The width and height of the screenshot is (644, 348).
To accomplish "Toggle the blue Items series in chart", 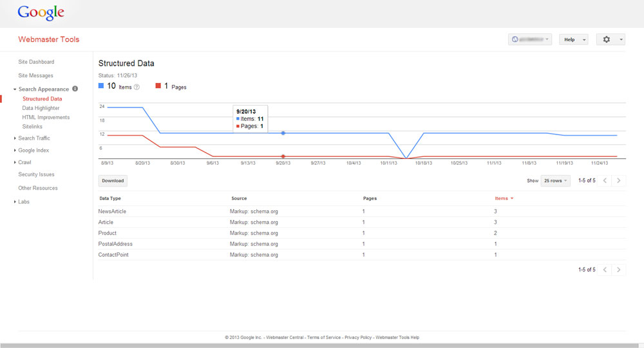I will click(101, 86).
